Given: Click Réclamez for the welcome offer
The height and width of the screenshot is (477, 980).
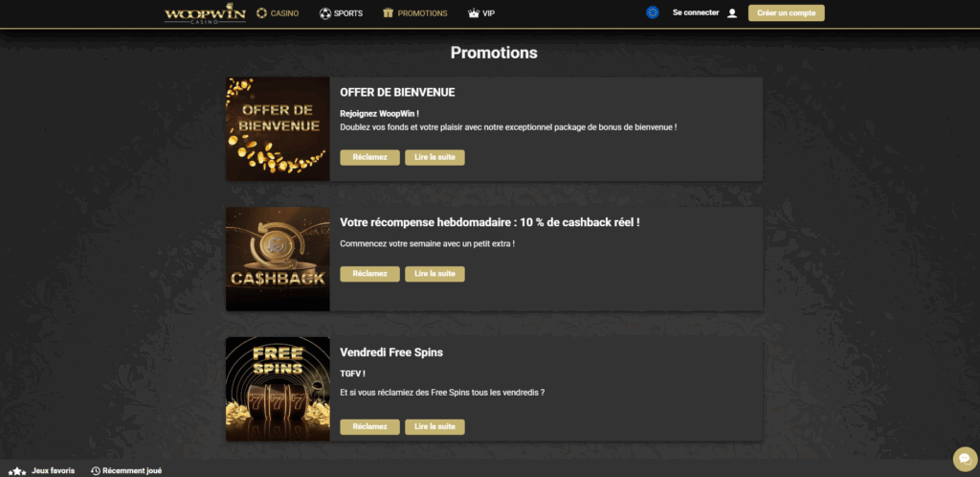Looking at the screenshot, I should click(x=369, y=157).
